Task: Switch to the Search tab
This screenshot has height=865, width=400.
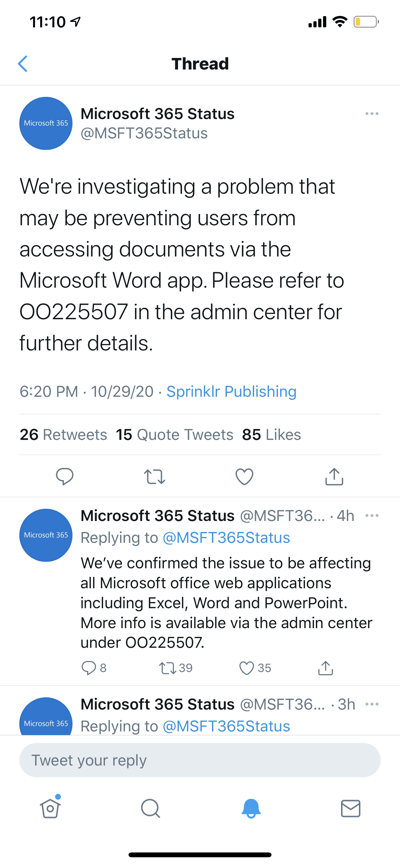Action: 150,809
